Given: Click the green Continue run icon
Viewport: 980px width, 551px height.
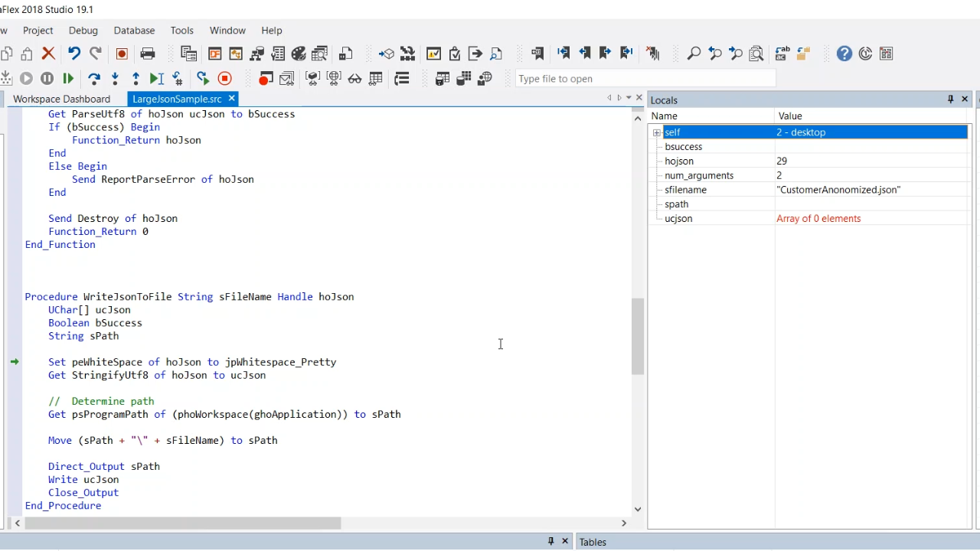Looking at the screenshot, I should pyautogui.click(x=68, y=78).
